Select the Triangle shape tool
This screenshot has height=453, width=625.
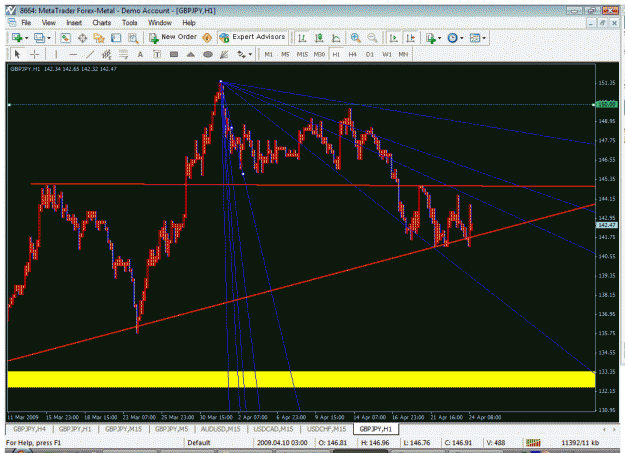point(191,54)
